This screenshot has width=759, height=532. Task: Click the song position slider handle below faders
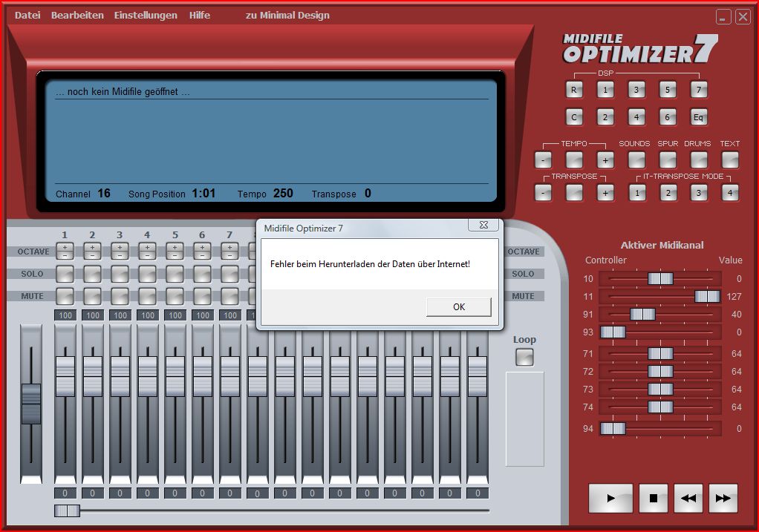tap(68, 510)
